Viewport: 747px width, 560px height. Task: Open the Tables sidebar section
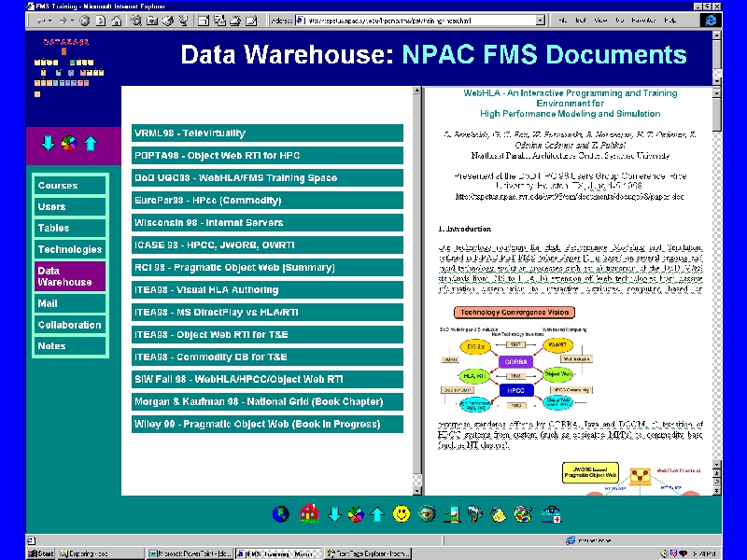[70, 228]
